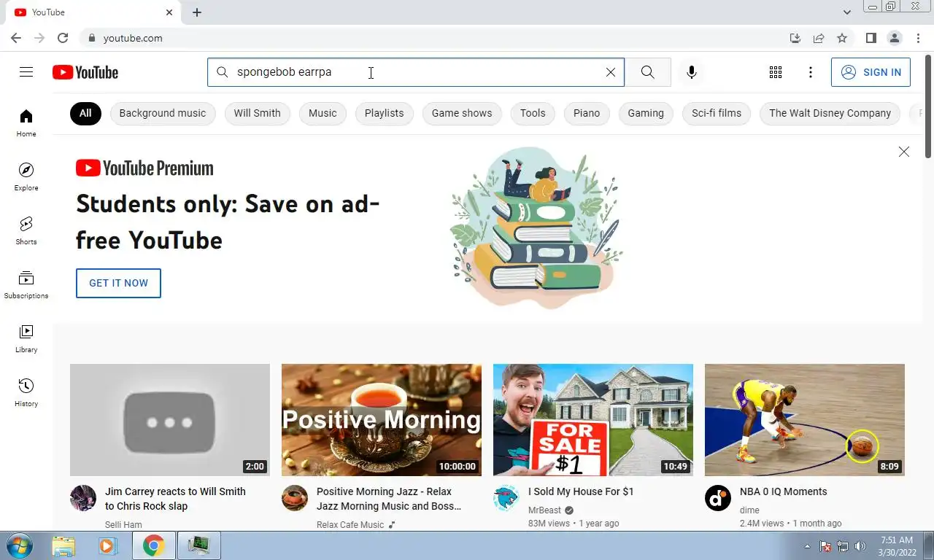Select the Tools chip

533,113
